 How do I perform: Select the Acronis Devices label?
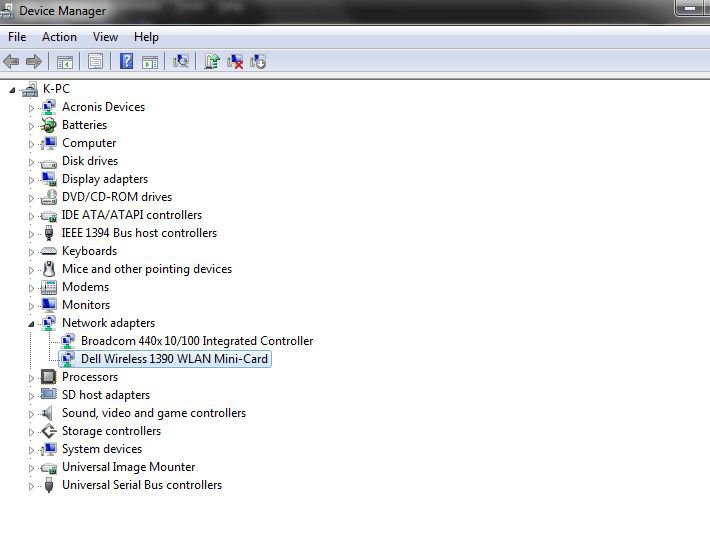pyautogui.click(x=103, y=107)
